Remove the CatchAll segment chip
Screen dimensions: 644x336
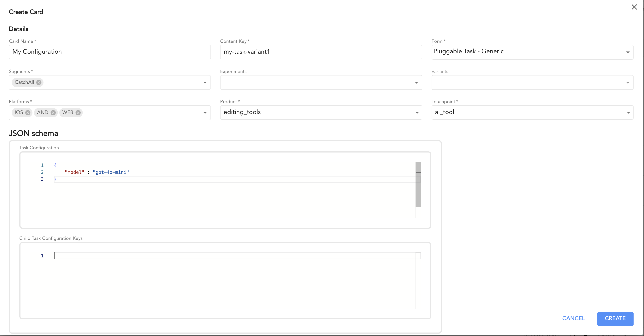(x=39, y=82)
